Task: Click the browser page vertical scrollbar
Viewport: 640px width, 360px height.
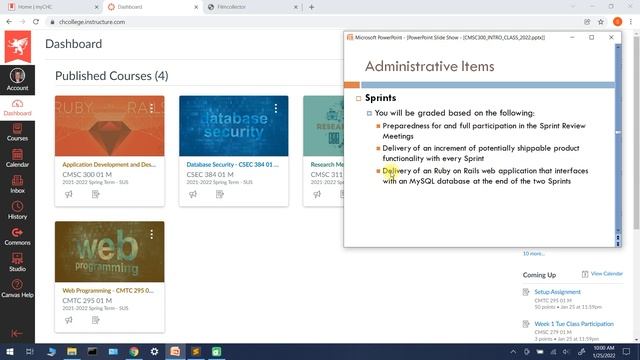Action: click(636, 133)
